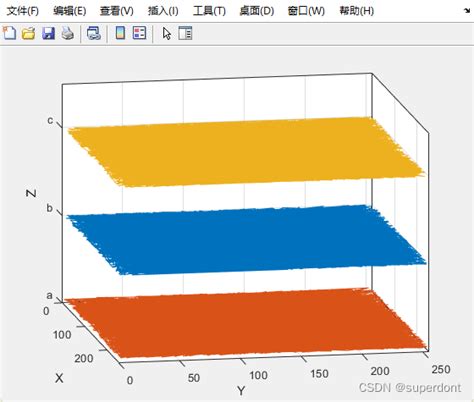
Task: Open the 桌面(D) menu
Action: pyautogui.click(x=257, y=11)
